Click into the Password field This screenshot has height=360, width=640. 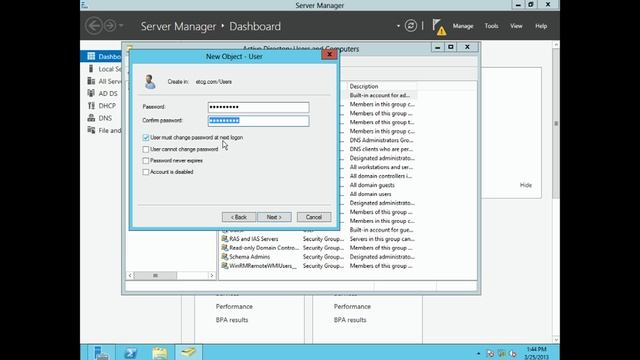click(258, 107)
